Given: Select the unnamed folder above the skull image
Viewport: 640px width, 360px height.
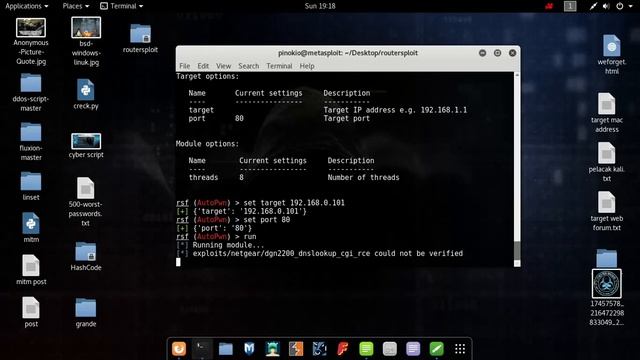Looking at the screenshot, I should 607,258.
